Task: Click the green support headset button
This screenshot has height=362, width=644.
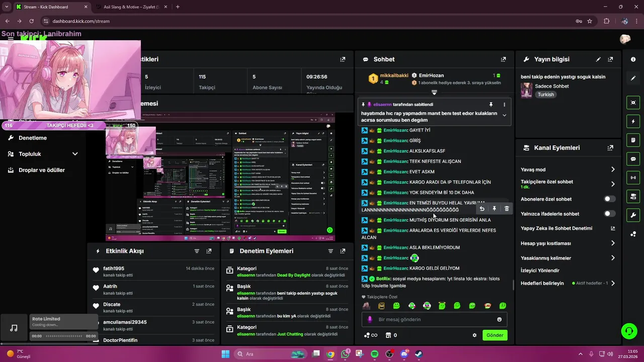Action: pos(629,330)
